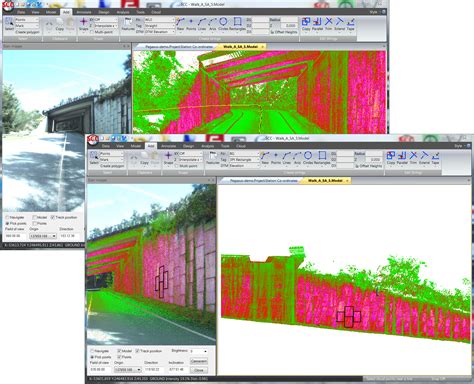This screenshot has height=384, width=474.
Task: Open Model tab in front window ribbon
Action: tap(136, 146)
